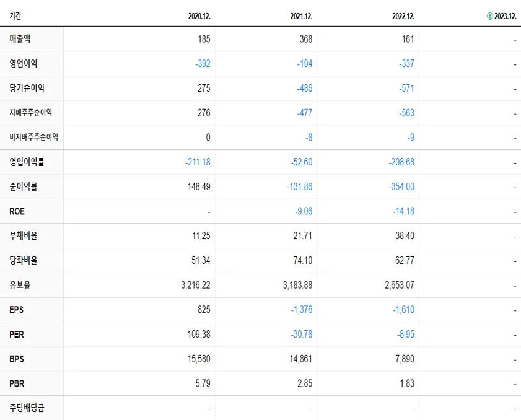
Task: Click ROE value -14.18
Action: point(404,211)
